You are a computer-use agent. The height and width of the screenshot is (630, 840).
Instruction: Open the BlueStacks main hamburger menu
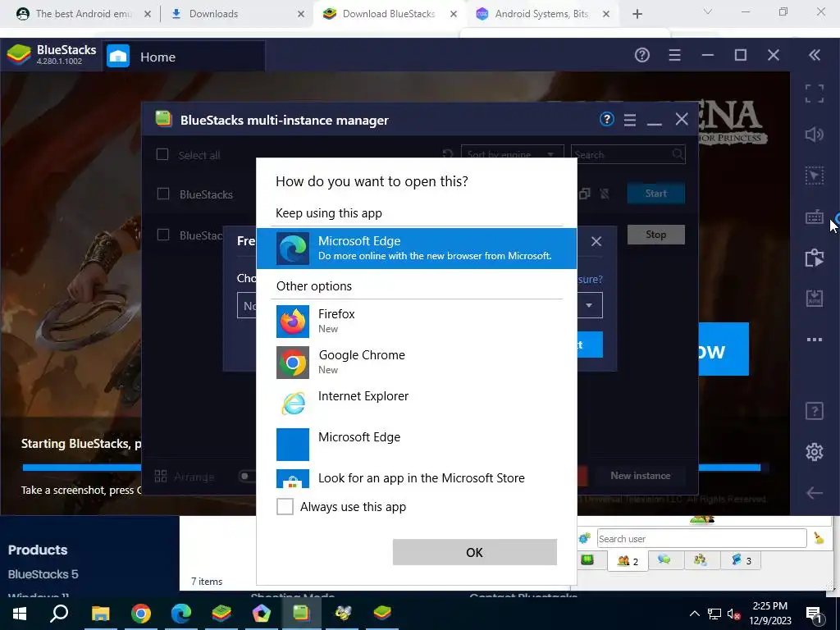pos(674,55)
